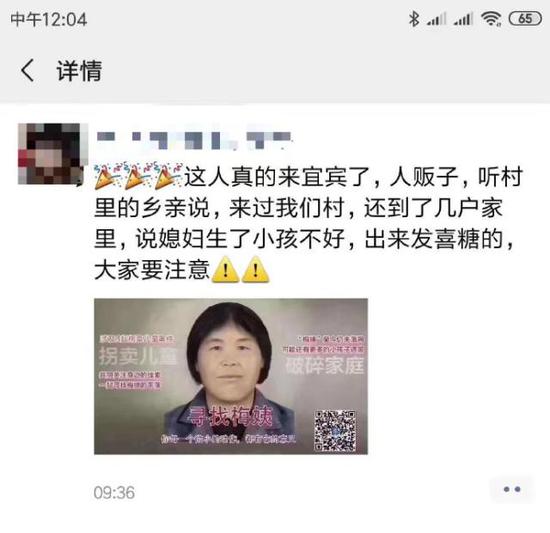Viewport: 550px width, 533px height.
Task: Tap the Wi-Fi status bar icon
Action: [x=491, y=19]
